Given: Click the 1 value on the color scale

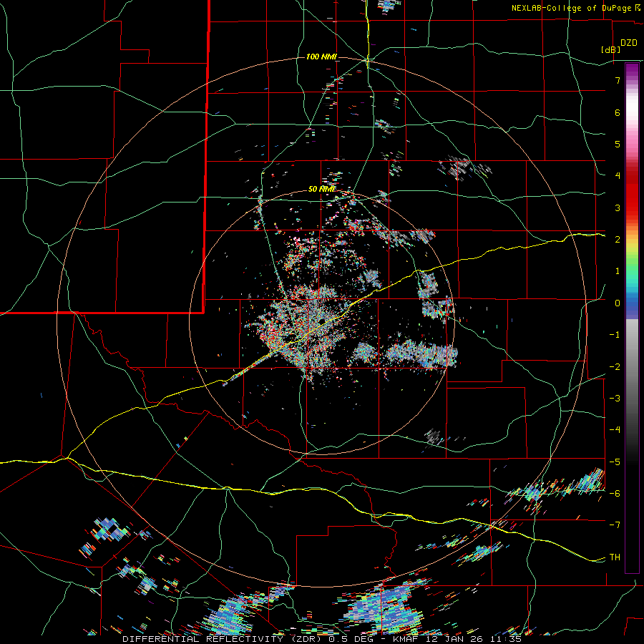Looking at the screenshot, I should 618,271.
